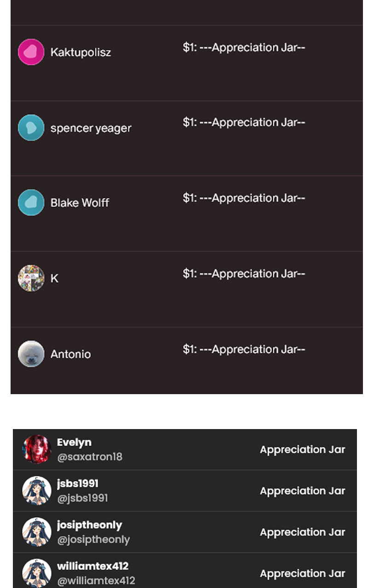Open spencer yeager's profile name
The height and width of the screenshot is (588, 368).
coord(91,128)
